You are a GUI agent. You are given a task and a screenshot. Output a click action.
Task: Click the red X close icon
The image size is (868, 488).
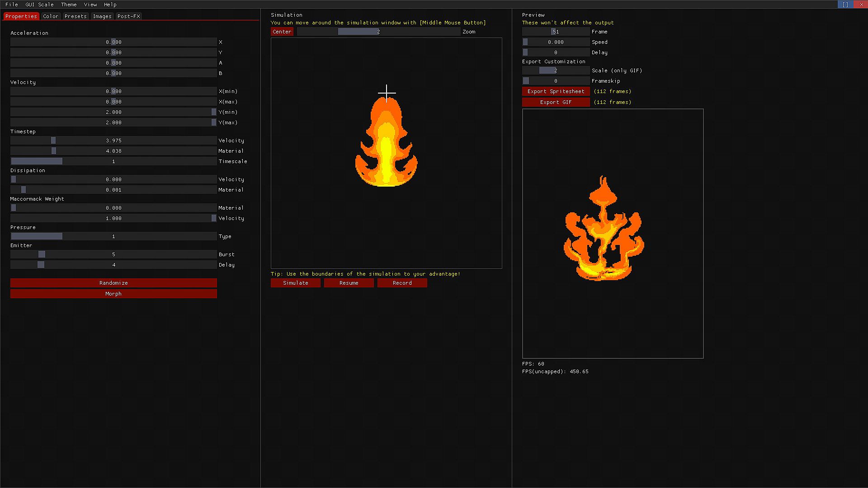coord(861,5)
